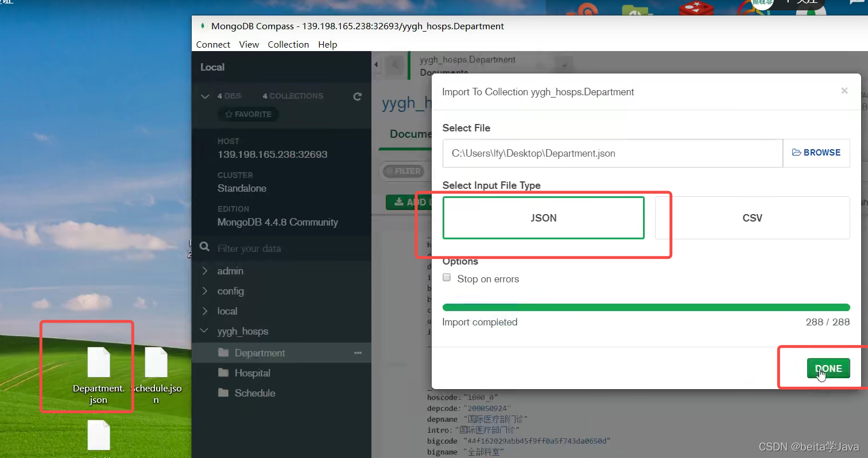Expand the local database

pos(205,311)
